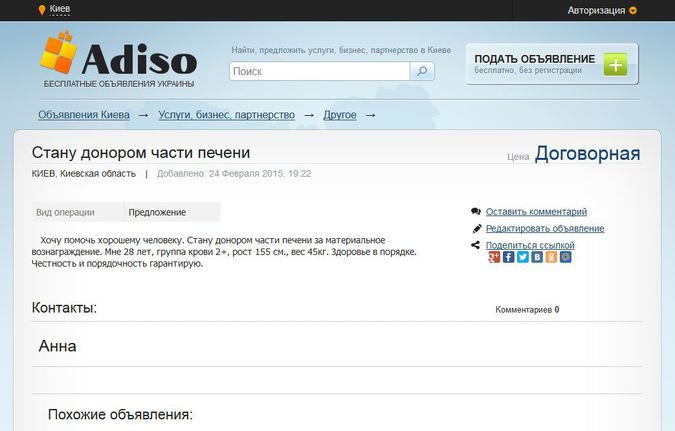This screenshot has width=675, height=431.
Task: Click the orange location pin icon
Action: coord(41,10)
